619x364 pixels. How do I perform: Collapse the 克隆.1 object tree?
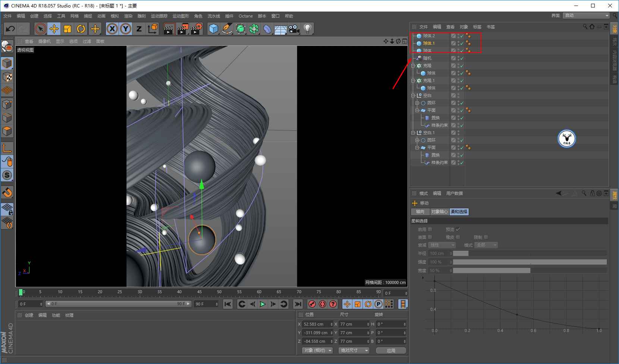pos(413,80)
